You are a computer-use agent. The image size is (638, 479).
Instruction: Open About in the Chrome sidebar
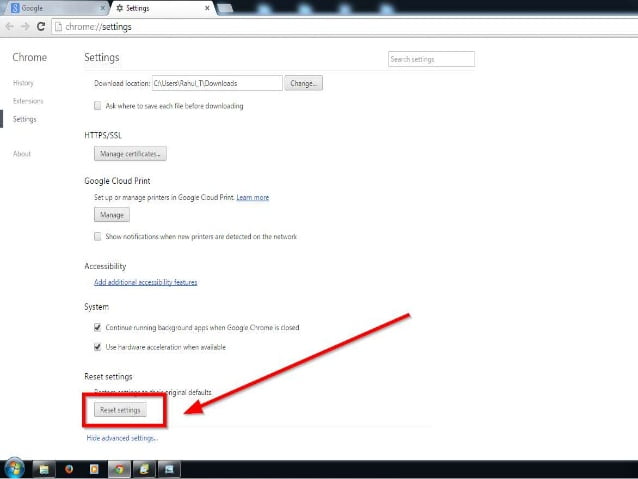(22, 154)
